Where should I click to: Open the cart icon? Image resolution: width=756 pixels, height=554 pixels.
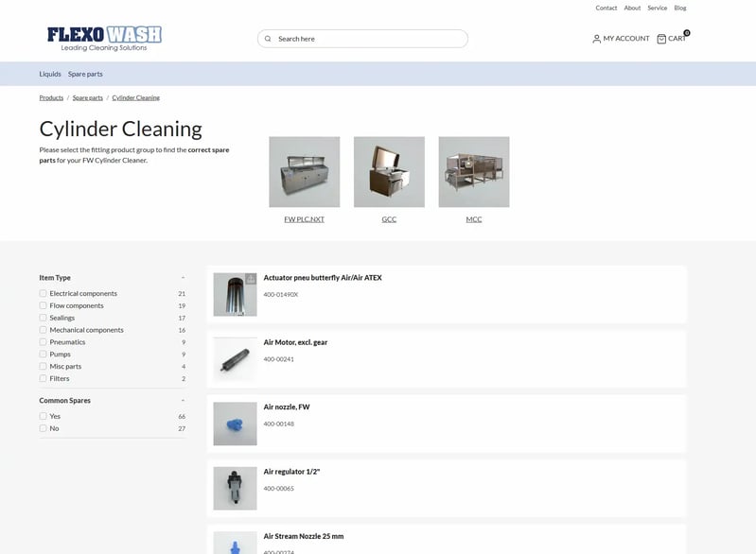(661, 39)
